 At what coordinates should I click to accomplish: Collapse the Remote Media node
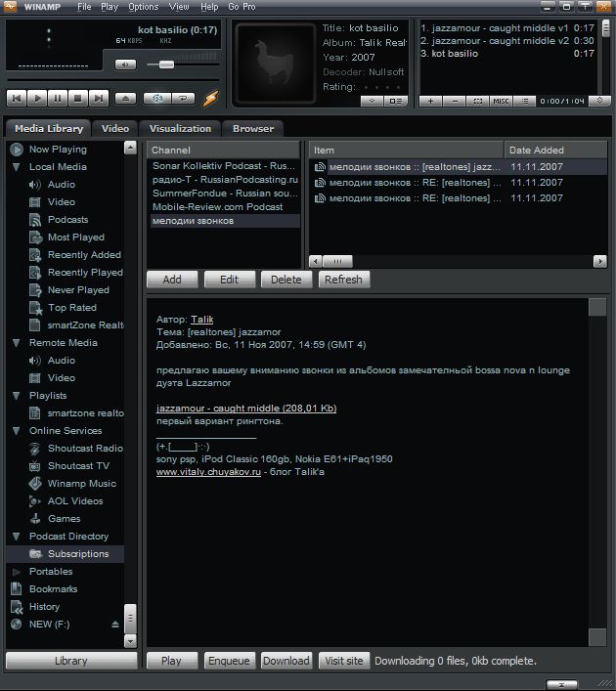coord(17,343)
